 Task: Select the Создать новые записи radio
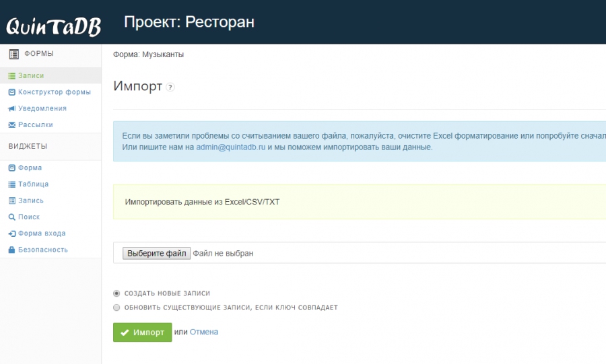coord(116,293)
